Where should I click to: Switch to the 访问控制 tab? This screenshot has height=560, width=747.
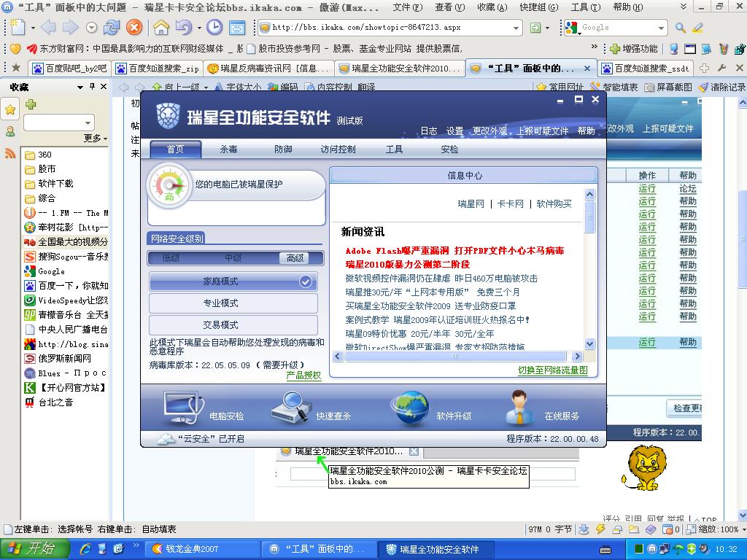(338, 149)
